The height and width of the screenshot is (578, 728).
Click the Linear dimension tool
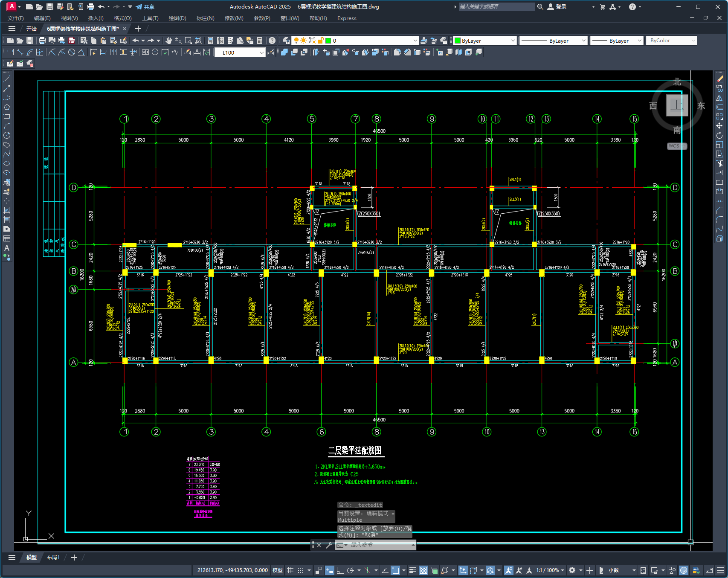10,52
